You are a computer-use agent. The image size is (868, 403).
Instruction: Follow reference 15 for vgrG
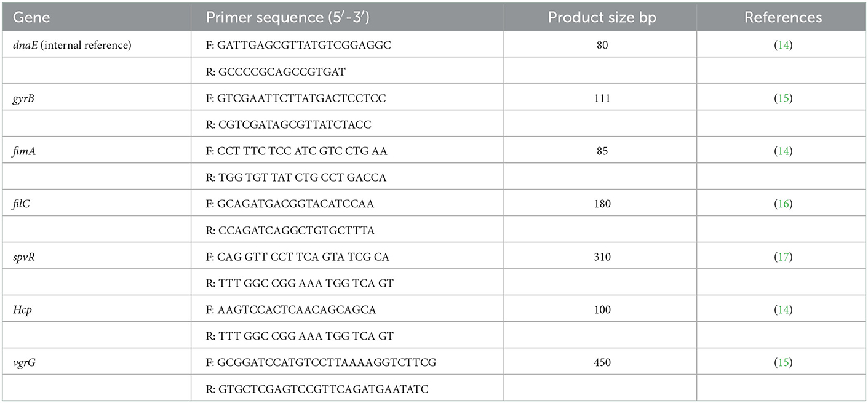[783, 363]
